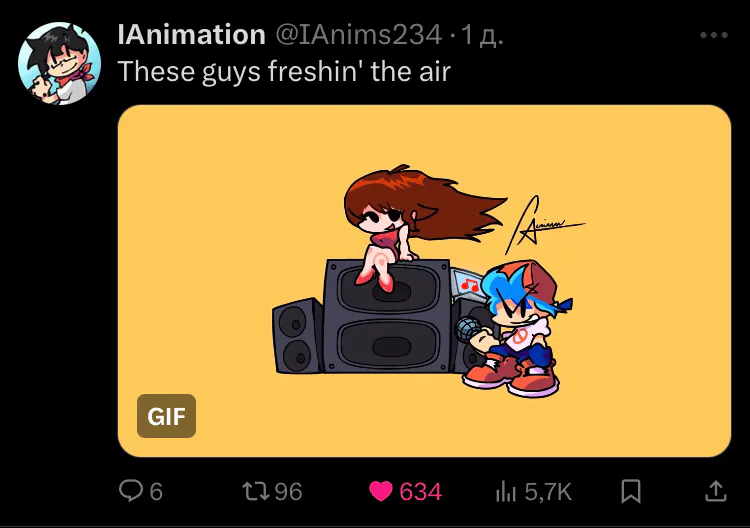Click the like count 634
Image resolution: width=750 pixels, height=528 pixels.
pos(420,492)
